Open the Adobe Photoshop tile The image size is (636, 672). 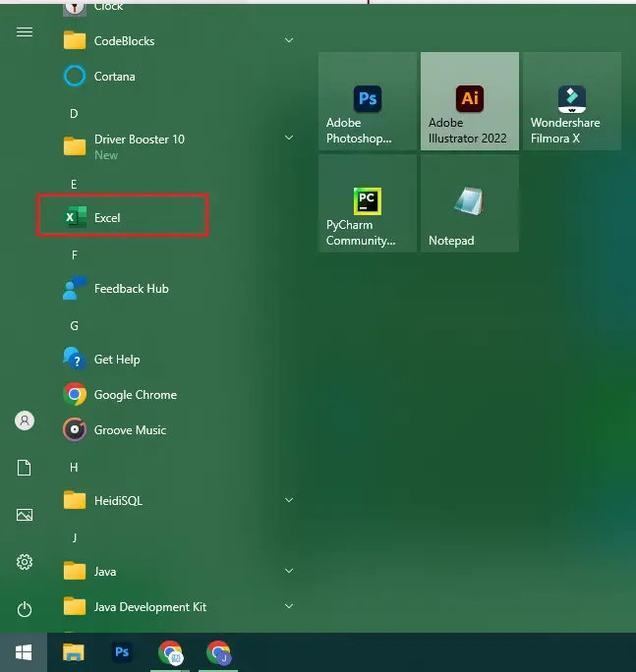click(x=368, y=101)
